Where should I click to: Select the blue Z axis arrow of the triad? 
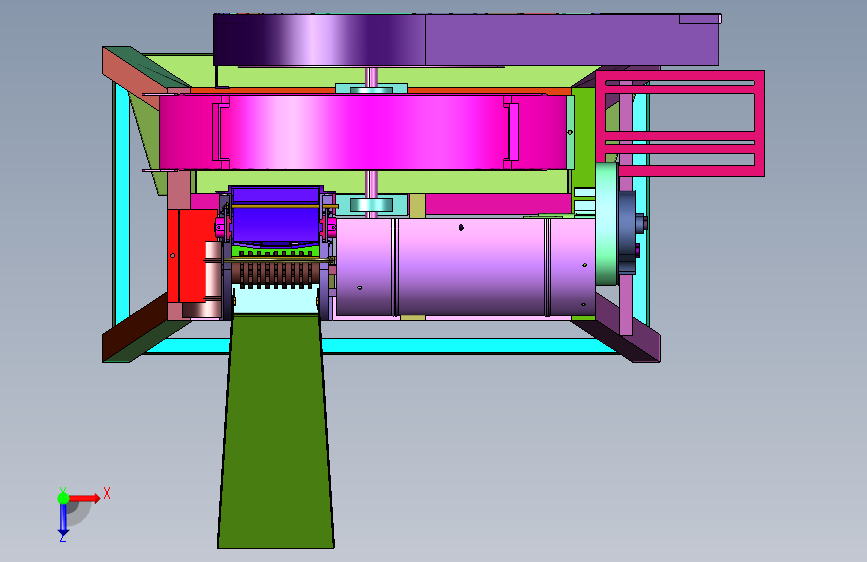63,520
